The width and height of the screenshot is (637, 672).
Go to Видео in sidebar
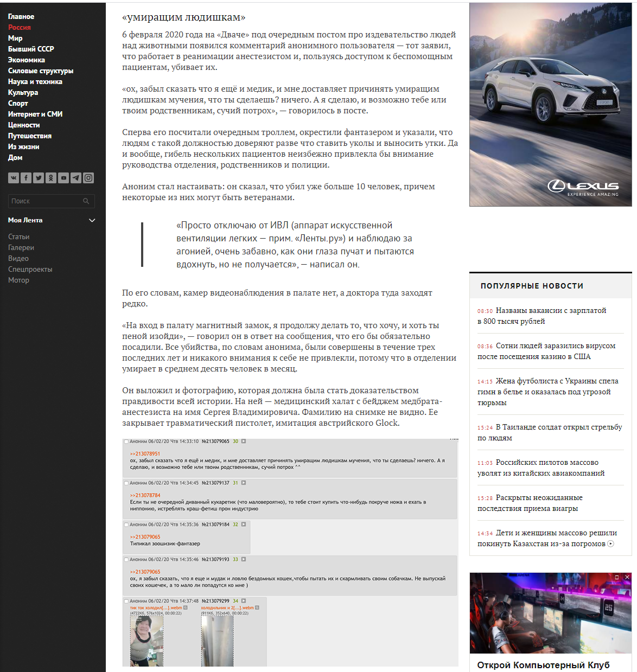pyautogui.click(x=18, y=259)
